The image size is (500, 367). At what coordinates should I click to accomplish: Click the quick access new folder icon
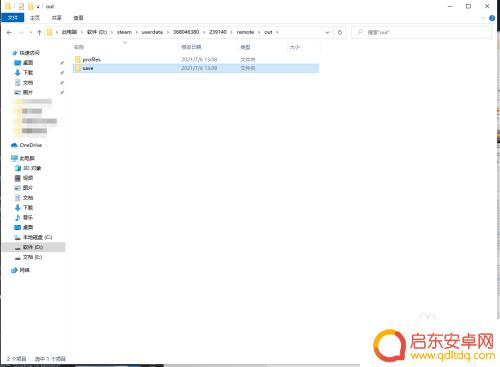point(30,6)
